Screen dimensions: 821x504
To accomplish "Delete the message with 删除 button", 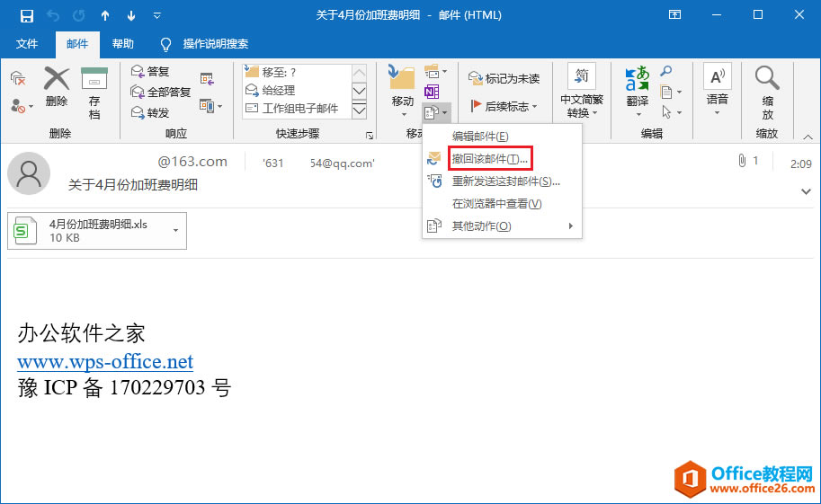I will tap(57, 87).
